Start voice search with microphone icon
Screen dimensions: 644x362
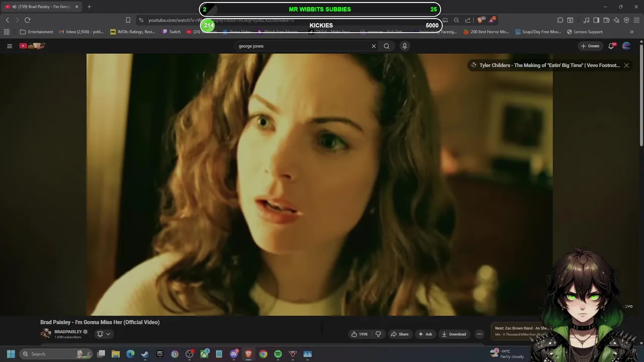405,46
